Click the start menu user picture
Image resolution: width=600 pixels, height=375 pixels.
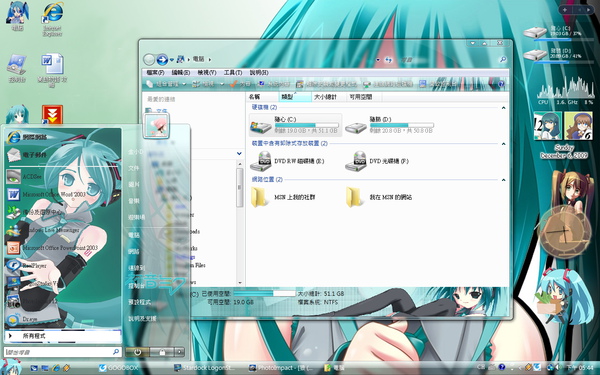[x=156, y=126]
